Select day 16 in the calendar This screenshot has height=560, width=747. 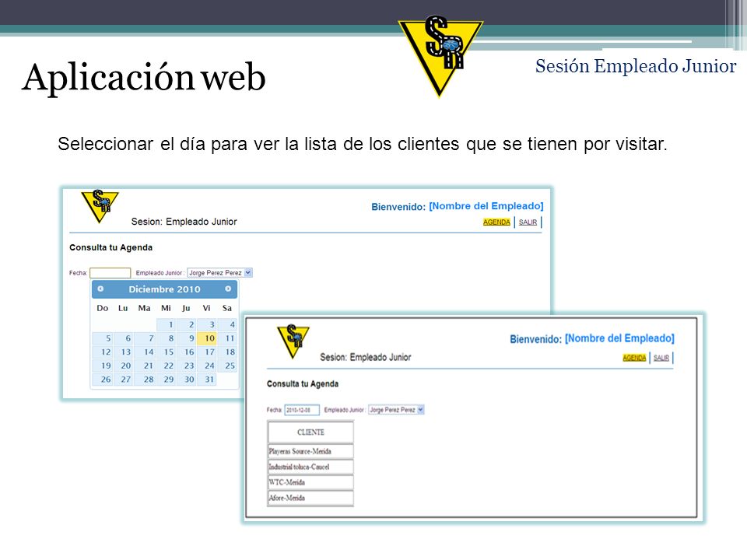[187, 352]
